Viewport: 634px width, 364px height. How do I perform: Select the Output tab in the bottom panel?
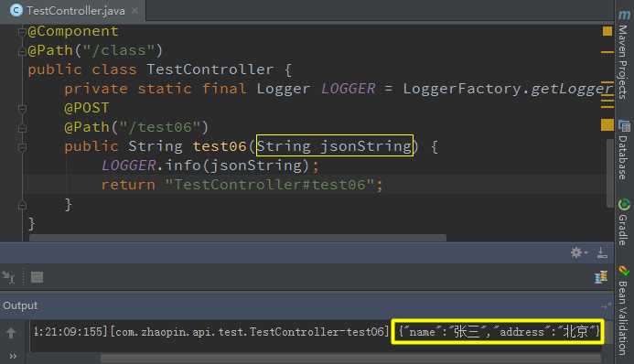tap(20, 305)
